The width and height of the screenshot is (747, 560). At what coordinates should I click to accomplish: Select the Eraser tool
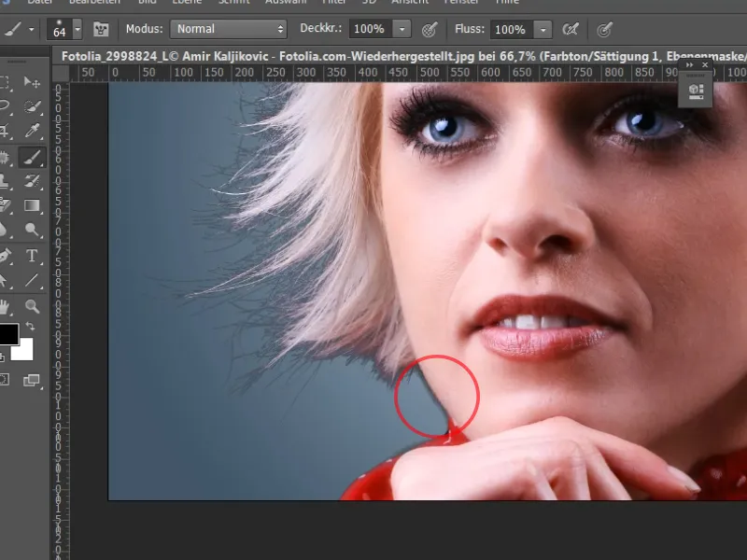point(5,205)
